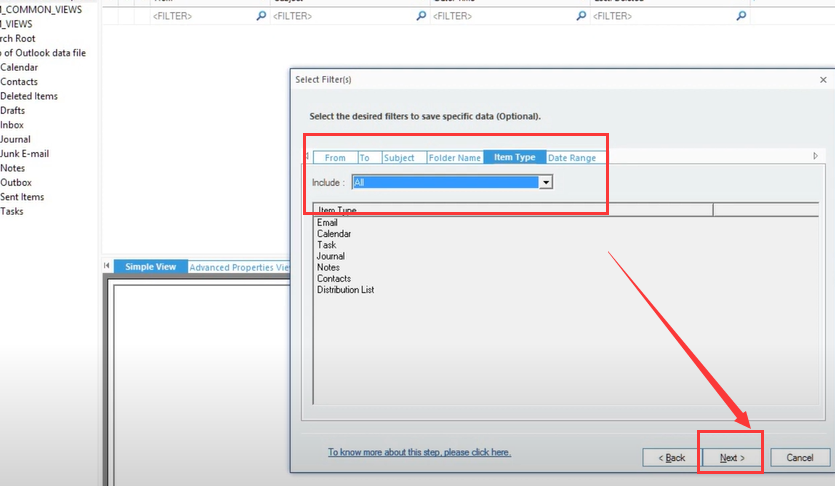The height and width of the screenshot is (486, 835).
Task: Close the Select Filter(s) dialog
Action: click(x=823, y=80)
